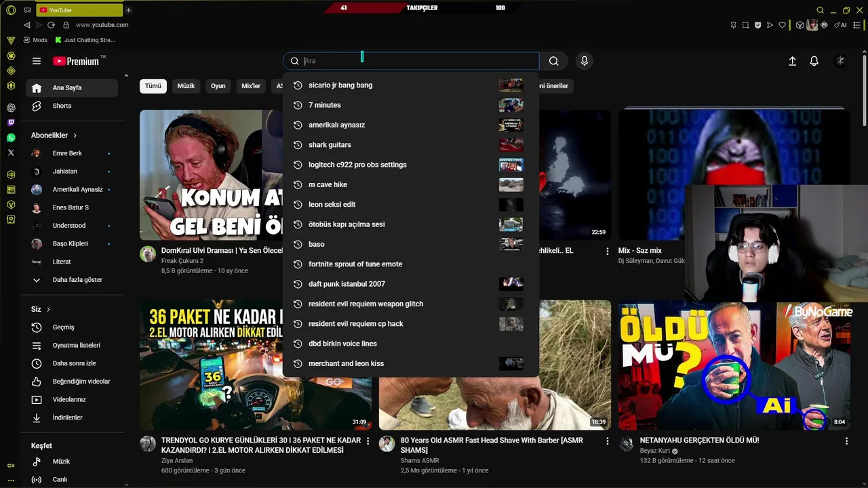Screen dimensions: 868x488
Task: Pick suggestion 'fortnite sprout of tune emote'
Action: coord(411,264)
